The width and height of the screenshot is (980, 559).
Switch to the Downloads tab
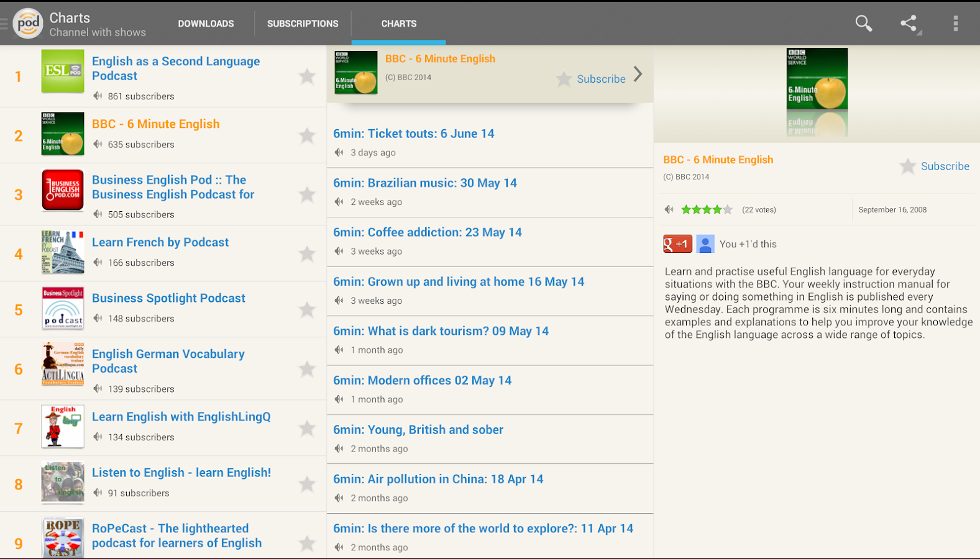point(206,24)
